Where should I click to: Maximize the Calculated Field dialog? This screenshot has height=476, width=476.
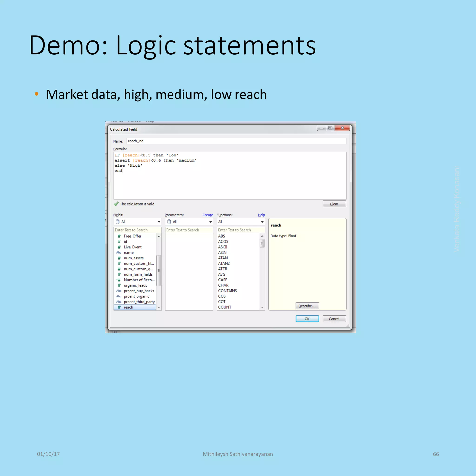(331, 128)
